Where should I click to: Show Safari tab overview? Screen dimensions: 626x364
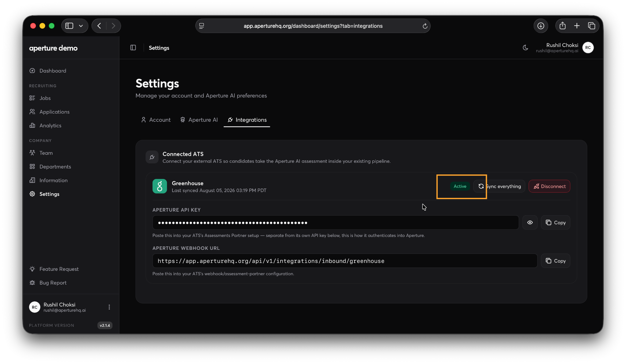[591, 26]
